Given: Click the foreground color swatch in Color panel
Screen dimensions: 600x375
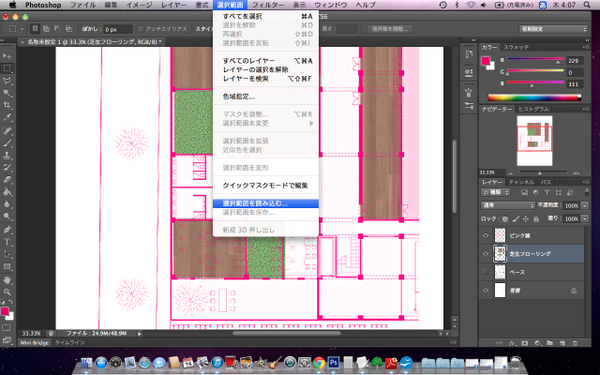Looking at the screenshot, I should pos(485,60).
